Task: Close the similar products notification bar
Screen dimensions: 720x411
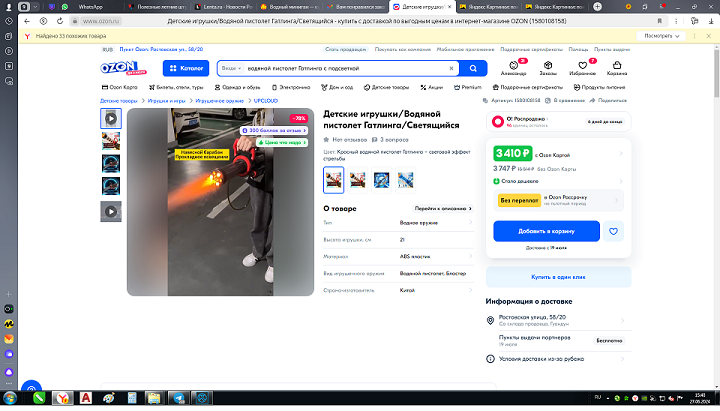Action: click(x=709, y=36)
